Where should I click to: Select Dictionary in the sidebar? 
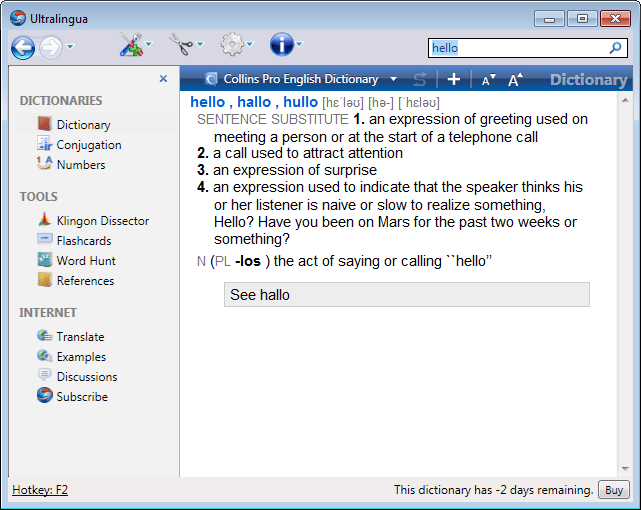[x=83, y=125]
